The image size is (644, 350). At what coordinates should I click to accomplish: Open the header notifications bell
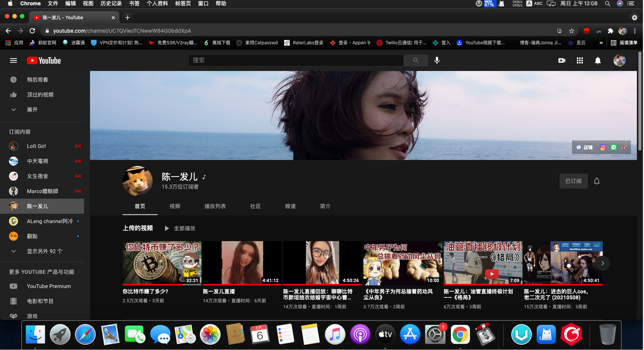click(598, 60)
